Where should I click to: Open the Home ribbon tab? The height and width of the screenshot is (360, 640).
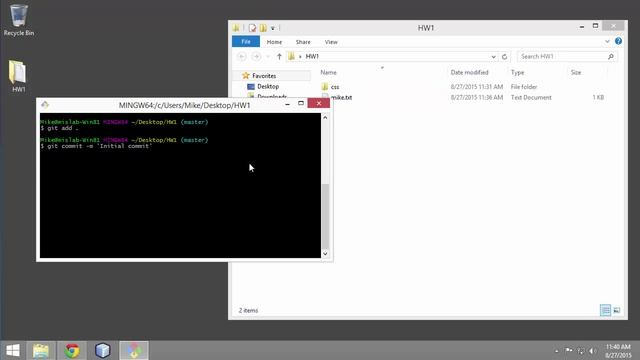274,42
